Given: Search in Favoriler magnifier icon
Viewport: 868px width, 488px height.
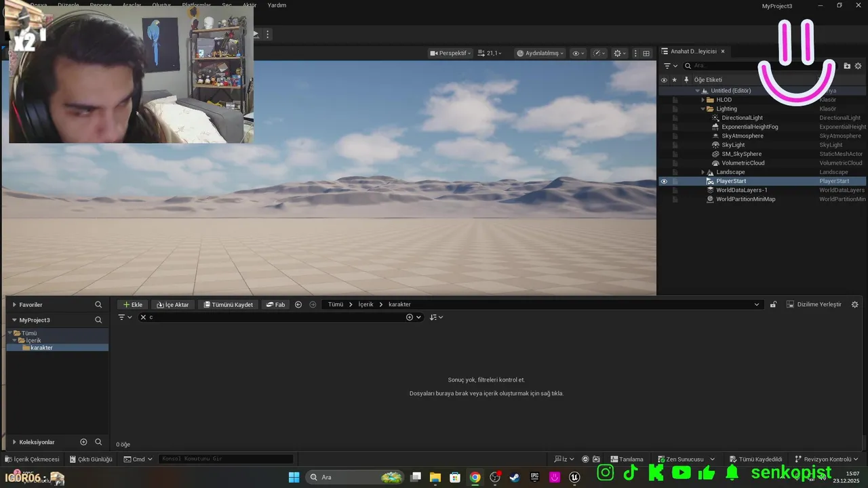Looking at the screenshot, I should [x=98, y=305].
